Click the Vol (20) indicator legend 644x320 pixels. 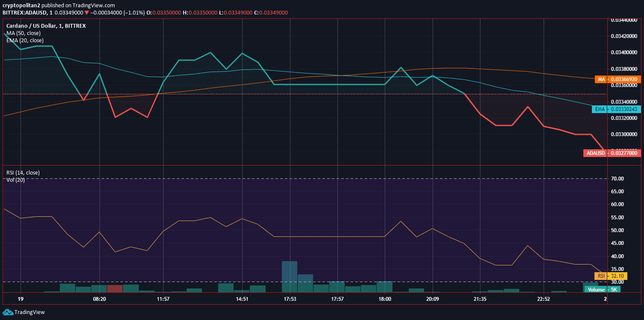[x=15, y=180]
